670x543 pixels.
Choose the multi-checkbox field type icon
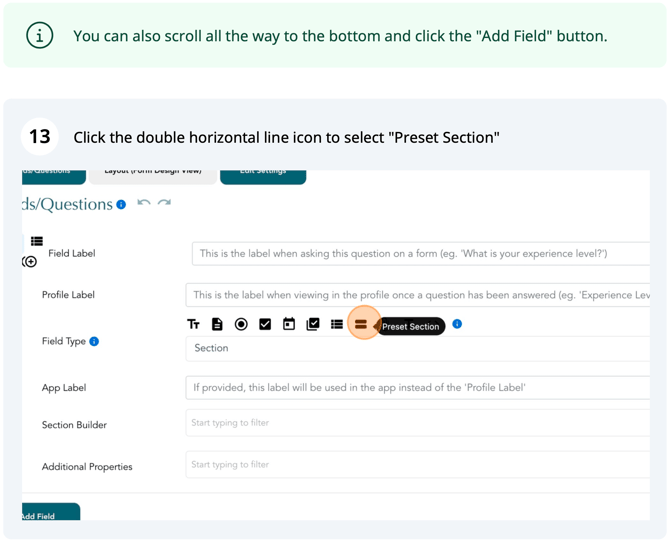[313, 324]
